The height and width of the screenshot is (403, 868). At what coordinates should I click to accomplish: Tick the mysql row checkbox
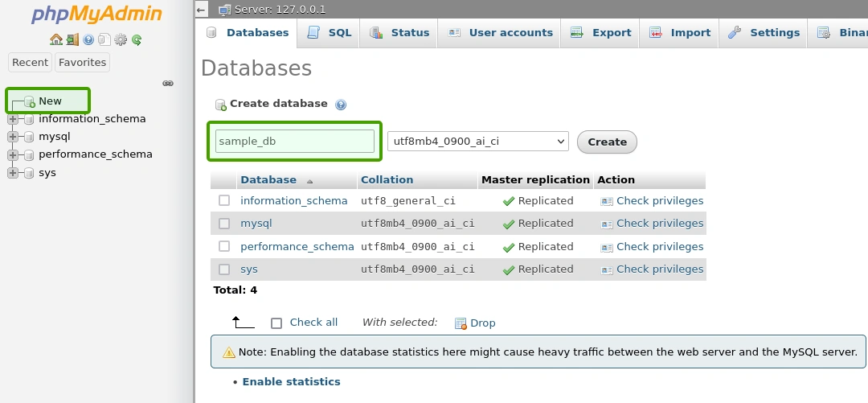pyautogui.click(x=224, y=224)
